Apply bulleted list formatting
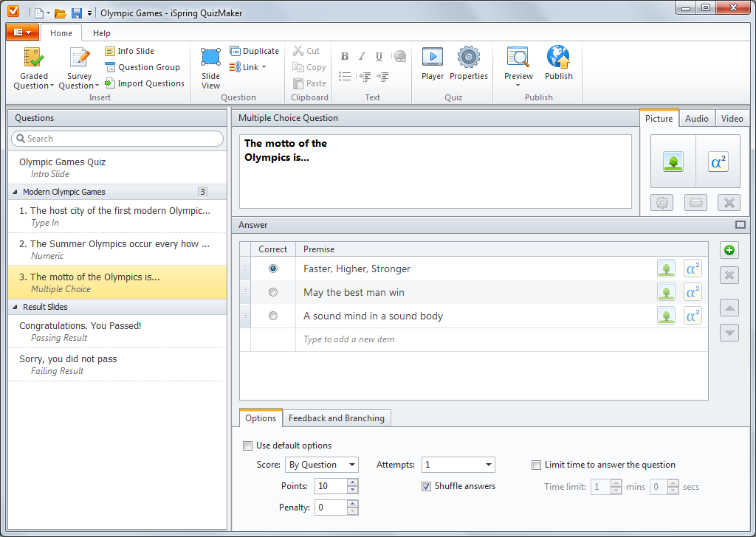Viewport: 756px width, 537px height. (345, 76)
